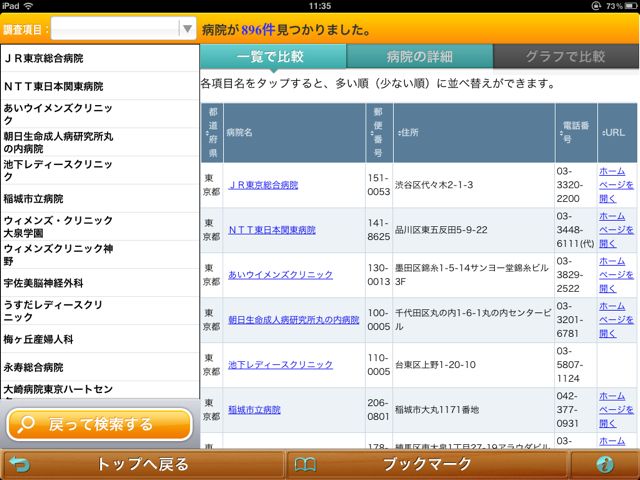Tap the back arrow icon in bottom bar
Viewport: 640px width, 480px height.
tap(20, 464)
